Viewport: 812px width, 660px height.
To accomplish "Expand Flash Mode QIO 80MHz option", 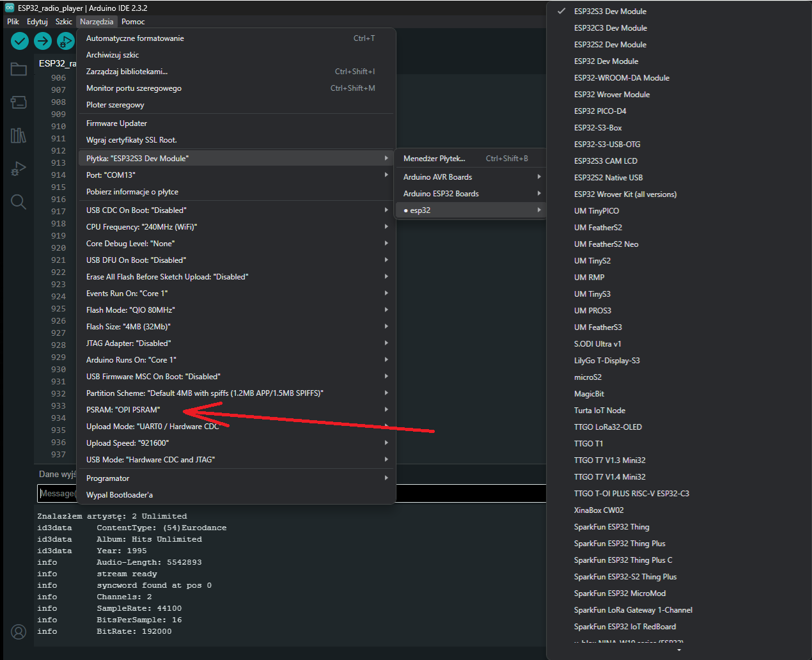I will (x=236, y=310).
